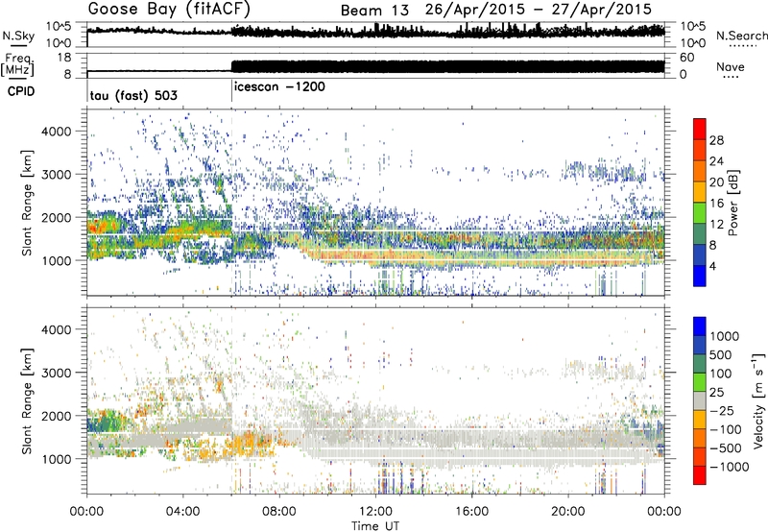Click the '28' tick on Power colorbar
This screenshot has height=532, width=768.
tap(716, 140)
